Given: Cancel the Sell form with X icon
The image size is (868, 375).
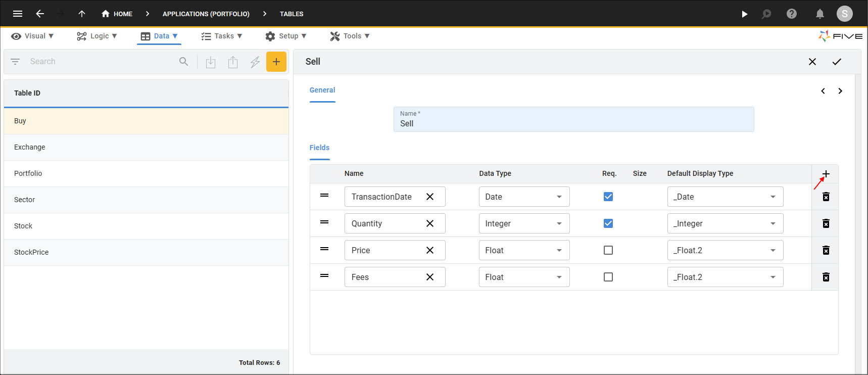Looking at the screenshot, I should (812, 62).
